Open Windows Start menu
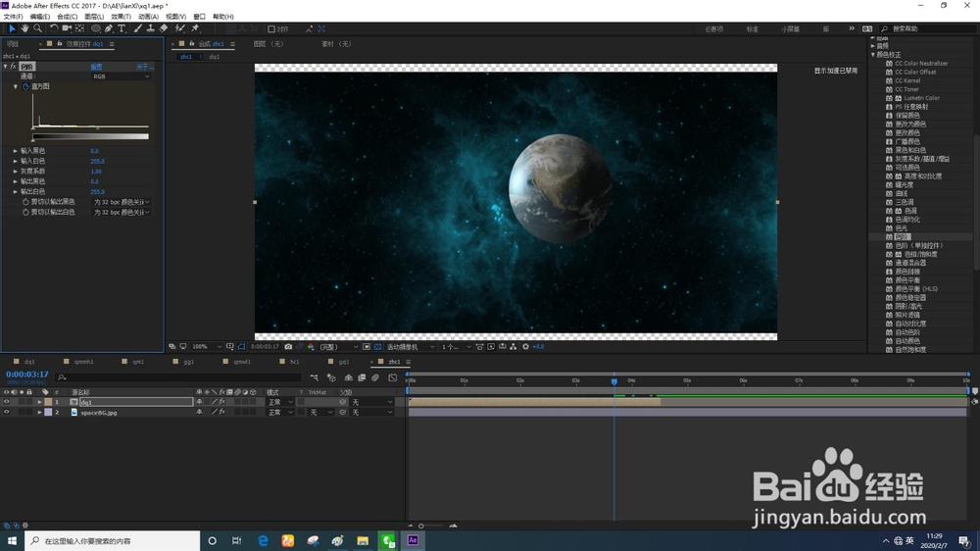 [x=12, y=540]
